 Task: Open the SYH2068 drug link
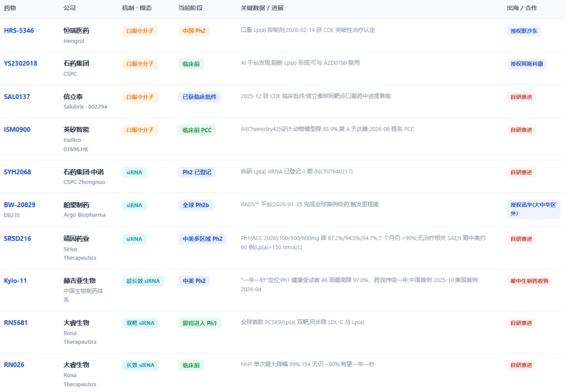pos(17,172)
